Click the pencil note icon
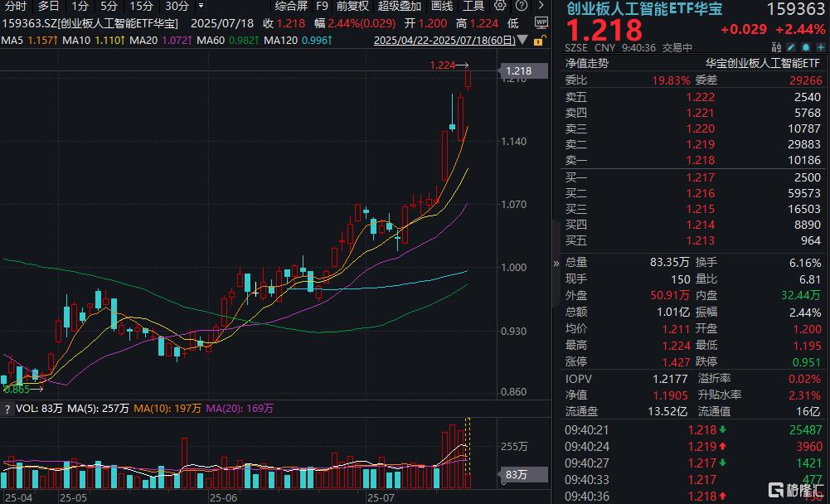Screen dimensions: 830x504 pos(791,47)
